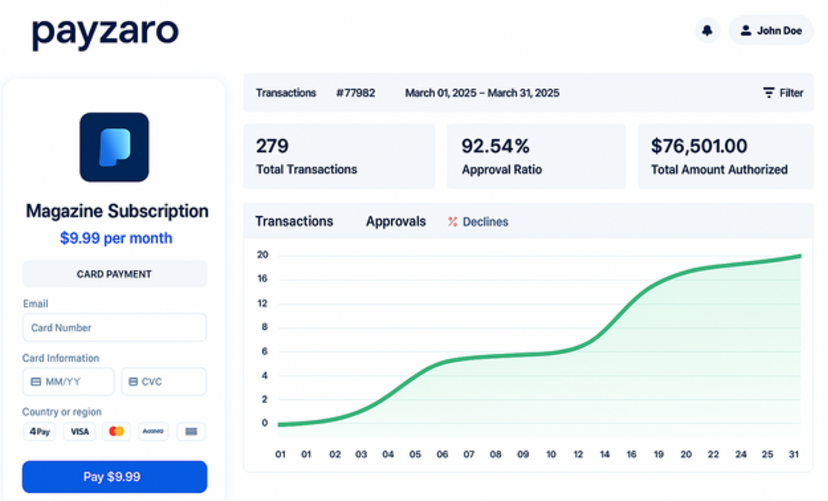
Task: Switch to the Approvals chart tab
Action: click(395, 222)
